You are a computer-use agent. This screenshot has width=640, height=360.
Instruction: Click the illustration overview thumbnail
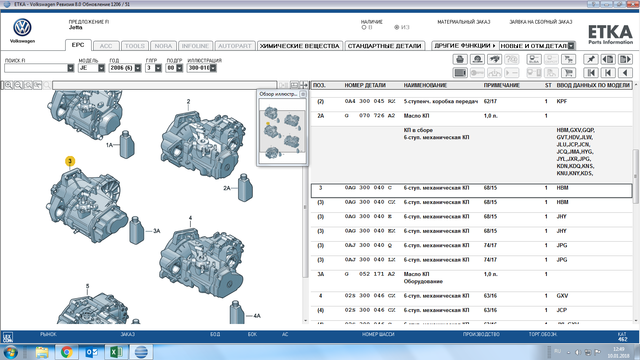point(282,131)
